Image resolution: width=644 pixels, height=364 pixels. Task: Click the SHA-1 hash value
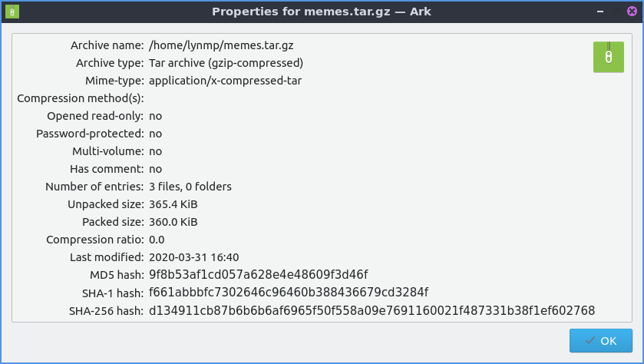[289, 293]
